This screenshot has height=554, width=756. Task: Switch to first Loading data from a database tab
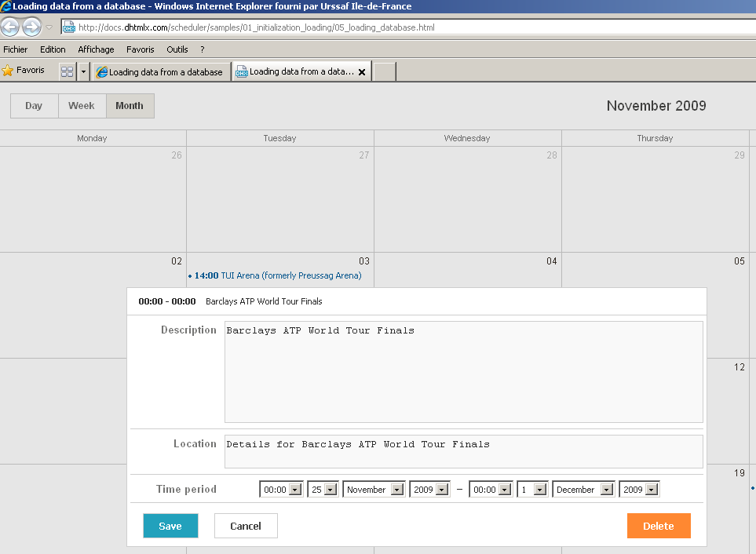tap(161, 71)
